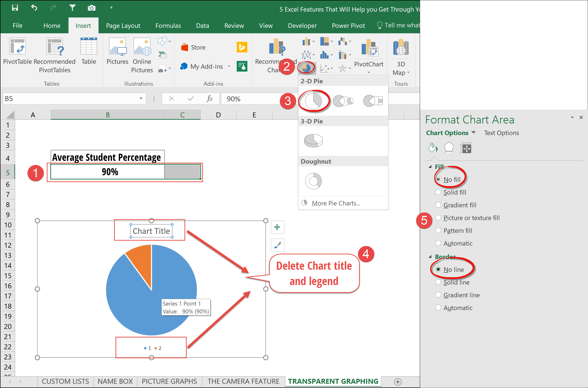Viewport: 588px width, 388px height.
Task: Collapse the Fill section expander
Action: click(x=430, y=167)
